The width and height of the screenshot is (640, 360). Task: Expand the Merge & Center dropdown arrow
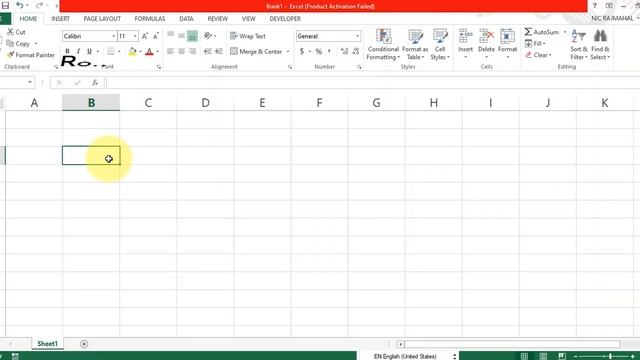[x=288, y=51]
